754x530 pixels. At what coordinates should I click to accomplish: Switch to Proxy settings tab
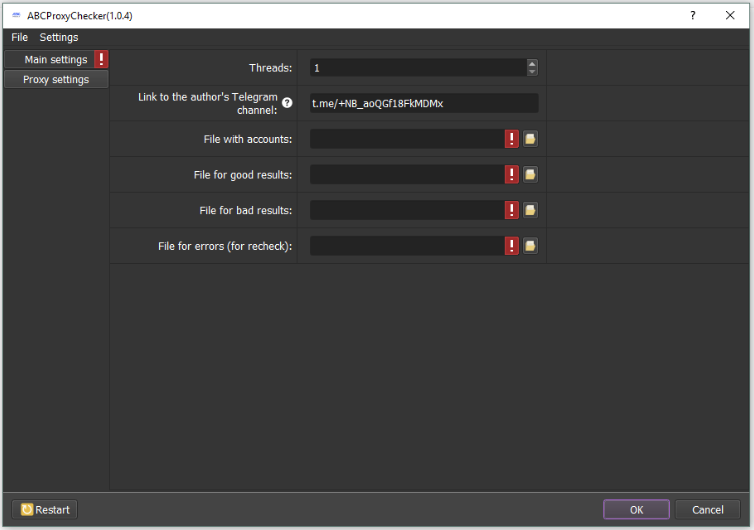(56, 79)
